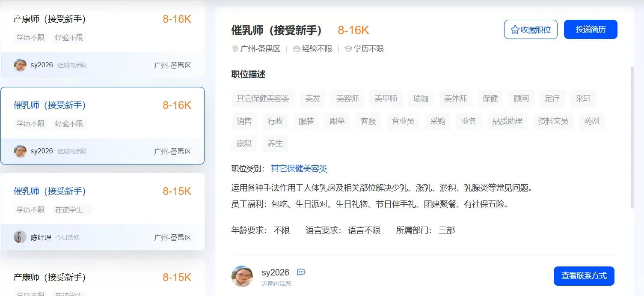The image size is (644, 296).
Task: Select the 保健 tag
Action: coord(490,99)
